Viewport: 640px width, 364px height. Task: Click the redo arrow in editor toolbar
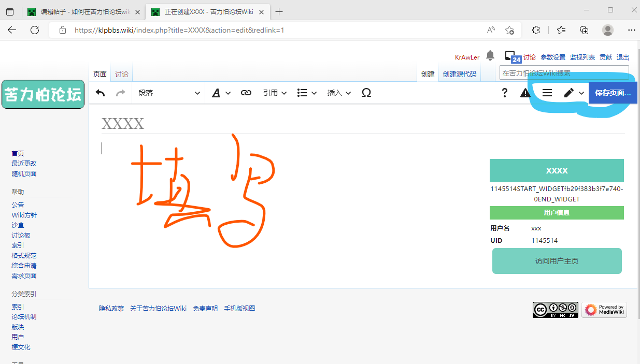pyautogui.click(x=120, y=93)
